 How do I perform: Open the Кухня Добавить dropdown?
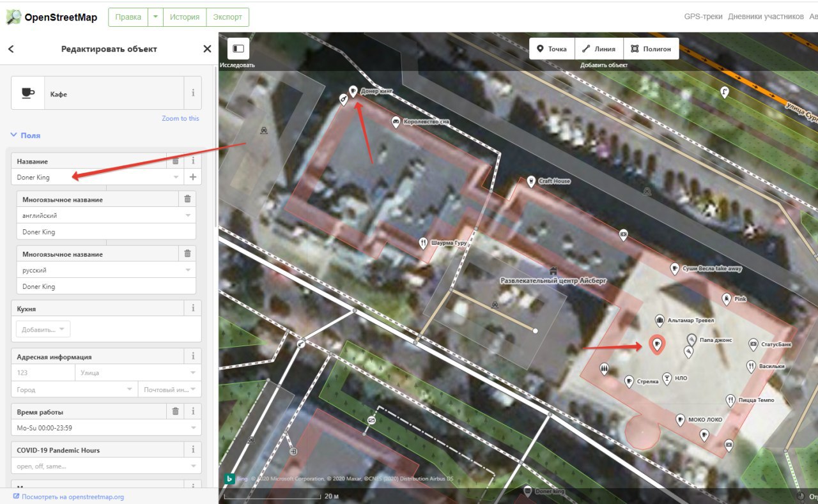(x=43, y=329)
